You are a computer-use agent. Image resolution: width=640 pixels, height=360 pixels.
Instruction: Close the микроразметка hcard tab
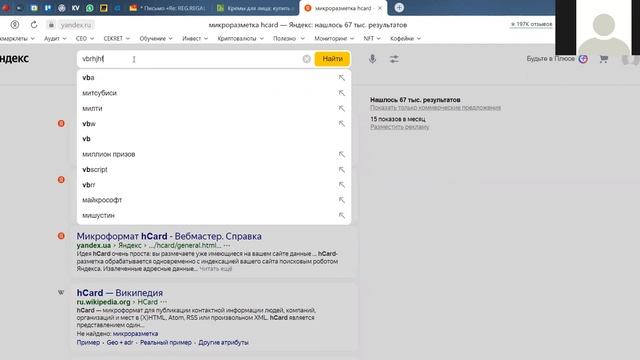(380, 8)
